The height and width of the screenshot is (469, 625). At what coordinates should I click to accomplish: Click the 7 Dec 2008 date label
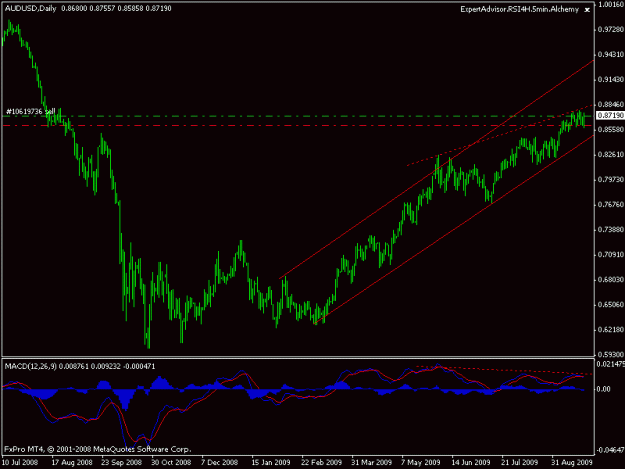[x=219, y=463]
